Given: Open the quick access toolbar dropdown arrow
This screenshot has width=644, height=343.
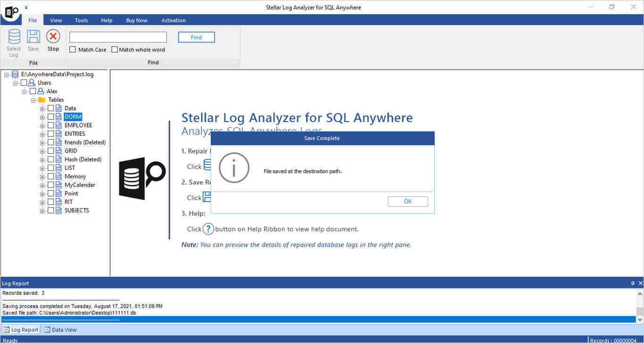Looking at the screenshot, I should [26, 8].
